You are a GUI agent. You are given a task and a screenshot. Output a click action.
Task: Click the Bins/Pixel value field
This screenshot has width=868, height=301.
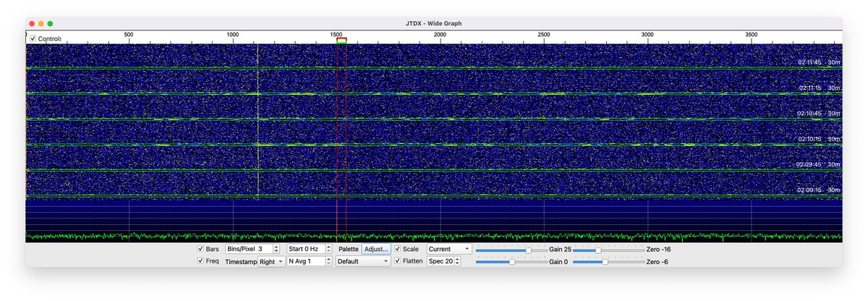(x=249, y=249)
